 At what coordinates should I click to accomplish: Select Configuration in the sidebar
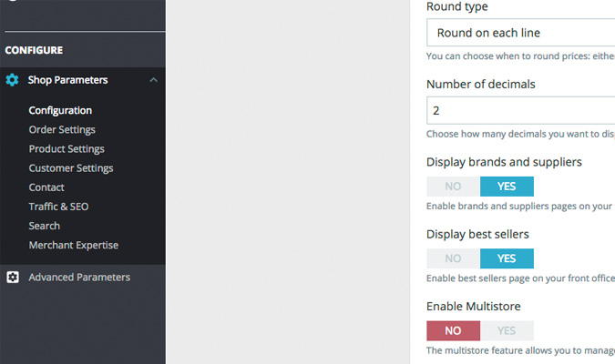pos(60,110)
